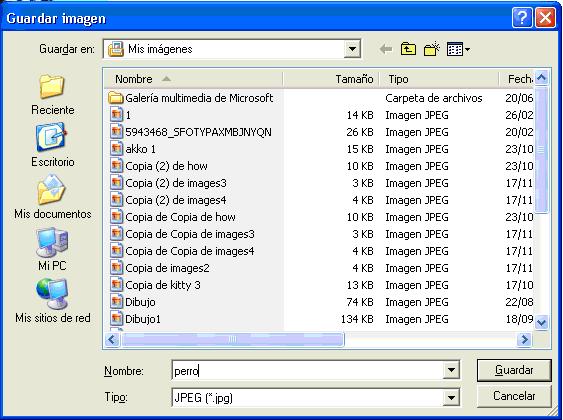
Task: Expand the Nombre filename dropdown
Action: (x=451, y=370)
